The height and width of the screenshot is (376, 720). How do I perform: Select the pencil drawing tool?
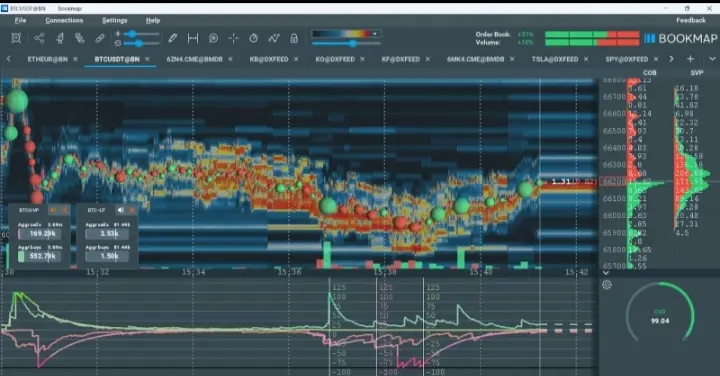[173, 38]
